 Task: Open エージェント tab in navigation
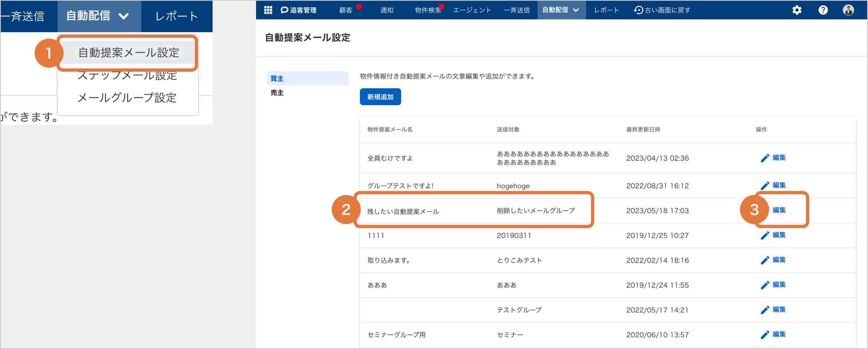click(472, 10)
